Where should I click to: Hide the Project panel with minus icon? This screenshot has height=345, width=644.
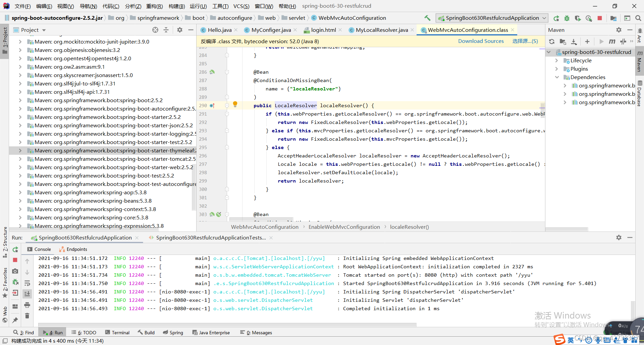click(191, 30)
